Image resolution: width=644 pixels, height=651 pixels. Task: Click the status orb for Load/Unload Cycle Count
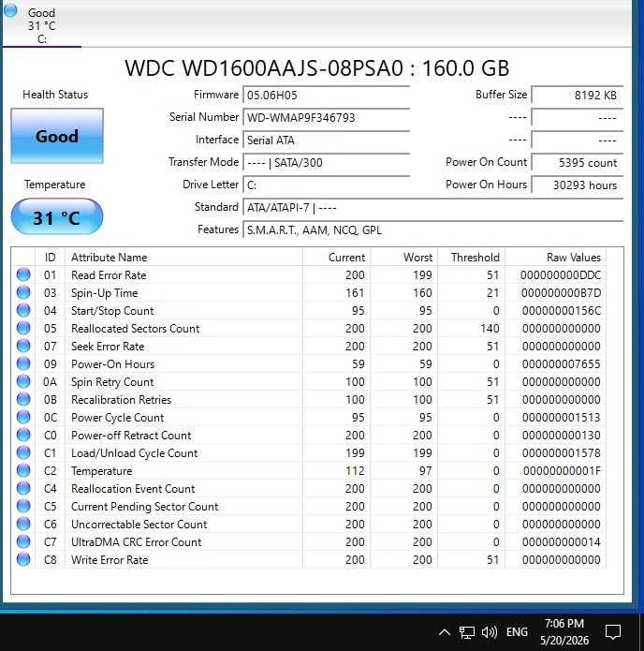point(23,452)
